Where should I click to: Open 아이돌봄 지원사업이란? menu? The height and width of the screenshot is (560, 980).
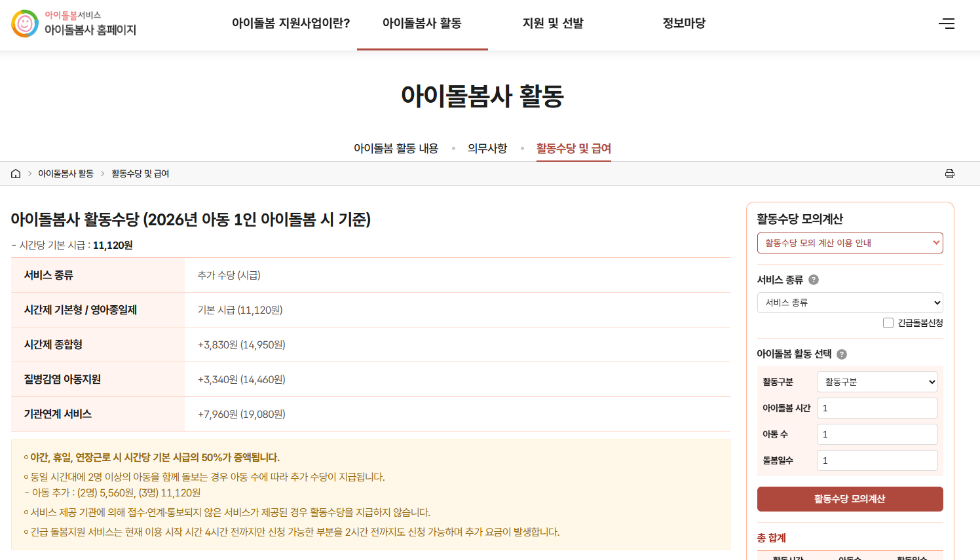(291, 24)
